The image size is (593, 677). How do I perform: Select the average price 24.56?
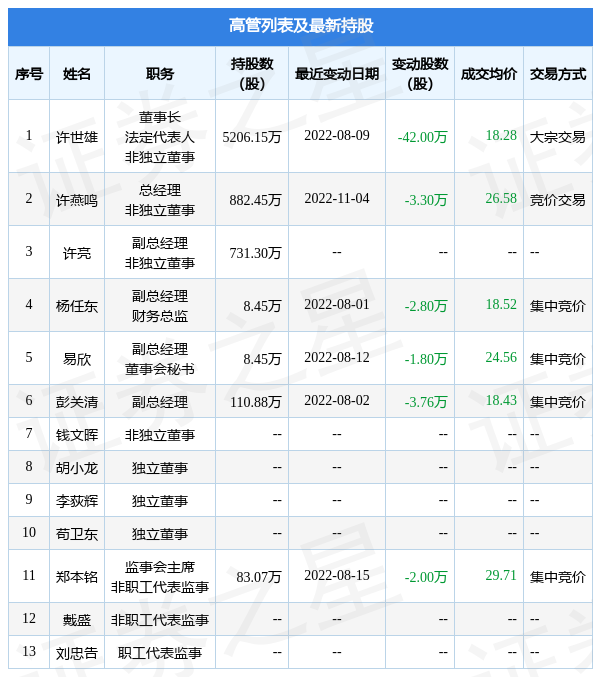click(501, 357)
